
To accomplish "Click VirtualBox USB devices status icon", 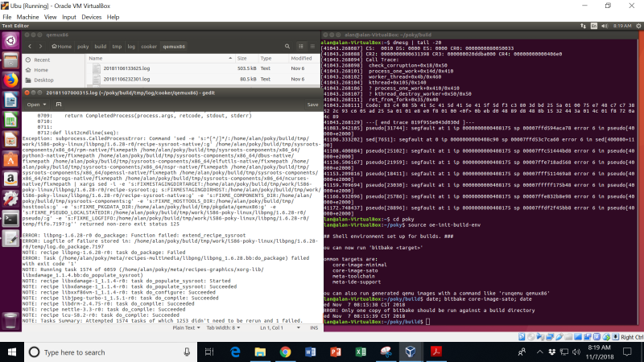I will [559, 337].
